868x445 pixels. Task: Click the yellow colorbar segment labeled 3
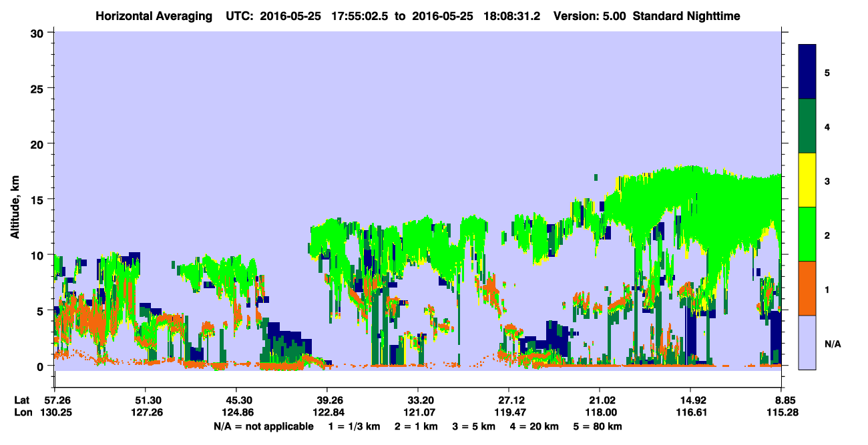pyautogui.click(x=807, y=180)
